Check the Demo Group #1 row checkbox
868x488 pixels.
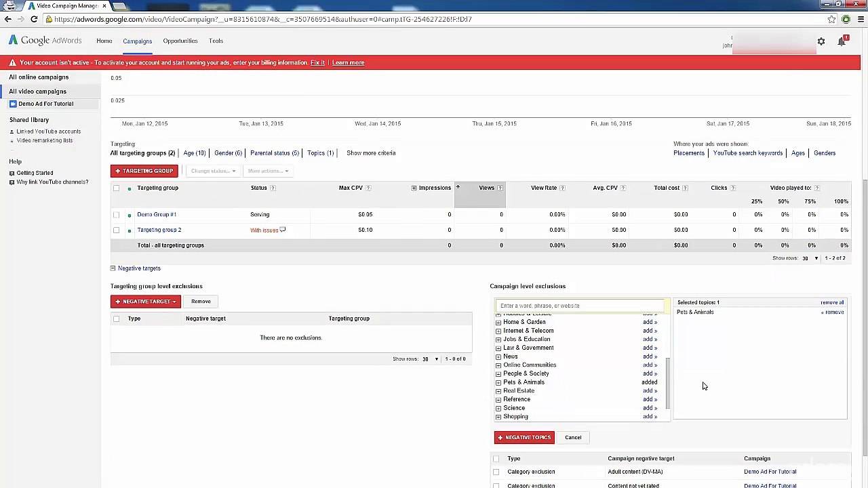tap(116, 214)
